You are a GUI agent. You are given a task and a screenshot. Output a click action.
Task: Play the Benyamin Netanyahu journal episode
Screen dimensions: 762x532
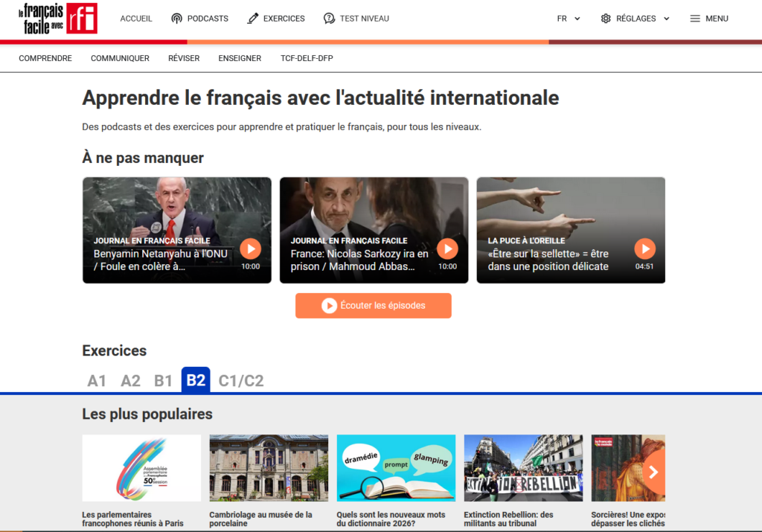click(250, 249)
